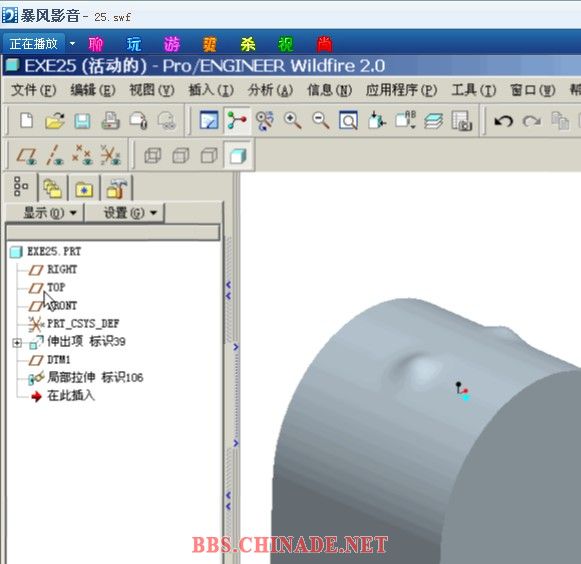The image size is (581, 564).
Task: Click the New file icon
Action: point(27,120)
